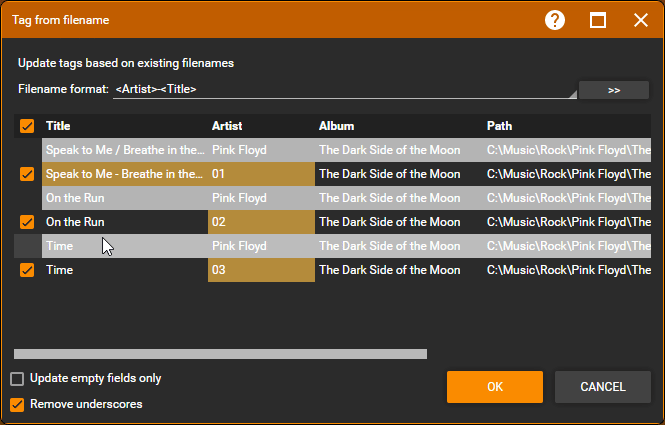665x425 pixels.
Task: Maximize the Tag from filename dialog
Action: point(598,20)
